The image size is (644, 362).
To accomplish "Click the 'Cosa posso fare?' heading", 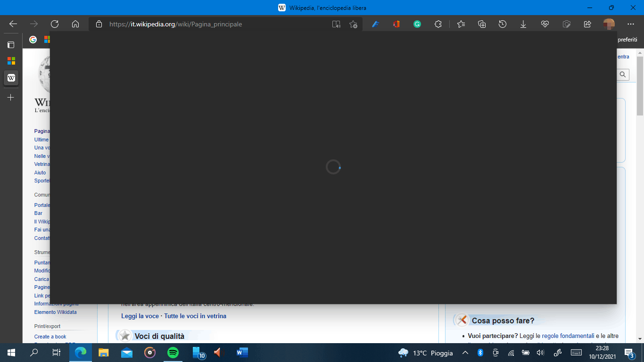I will (x=503, y=321).
